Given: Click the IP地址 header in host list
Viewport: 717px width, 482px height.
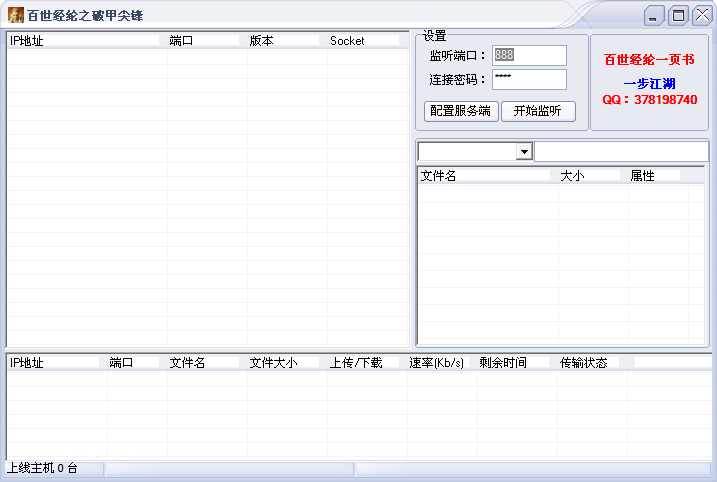Looking at the screenshot, I should click(x=86, y=41).
